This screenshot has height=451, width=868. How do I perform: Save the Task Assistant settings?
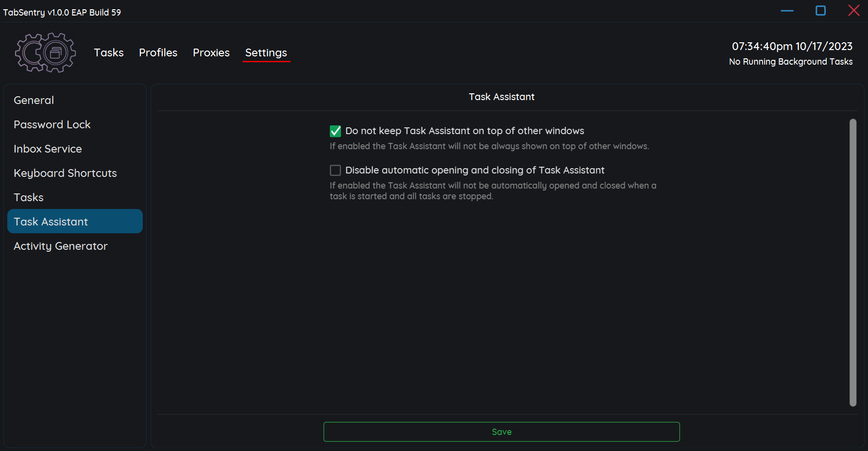point(502,432)
